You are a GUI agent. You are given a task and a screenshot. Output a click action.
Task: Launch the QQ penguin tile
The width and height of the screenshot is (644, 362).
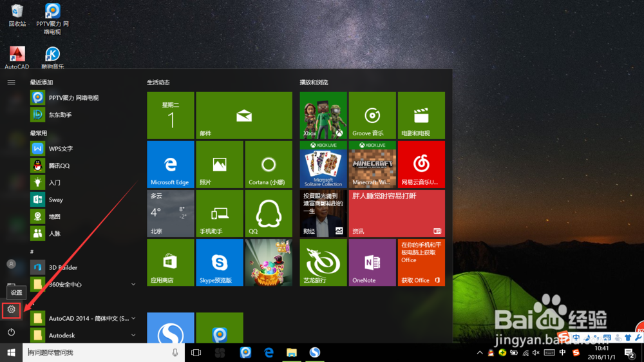269,213
